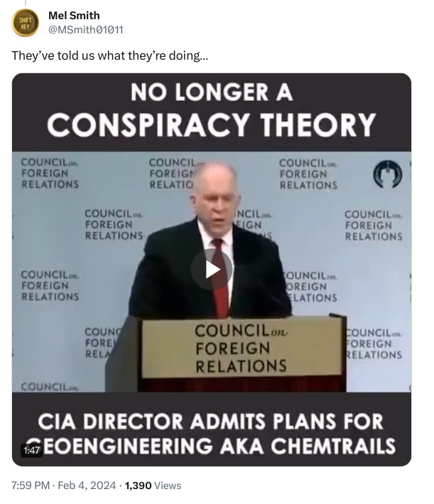Play the embedded video
The image size is (434, 504).
tap(212, 269)
